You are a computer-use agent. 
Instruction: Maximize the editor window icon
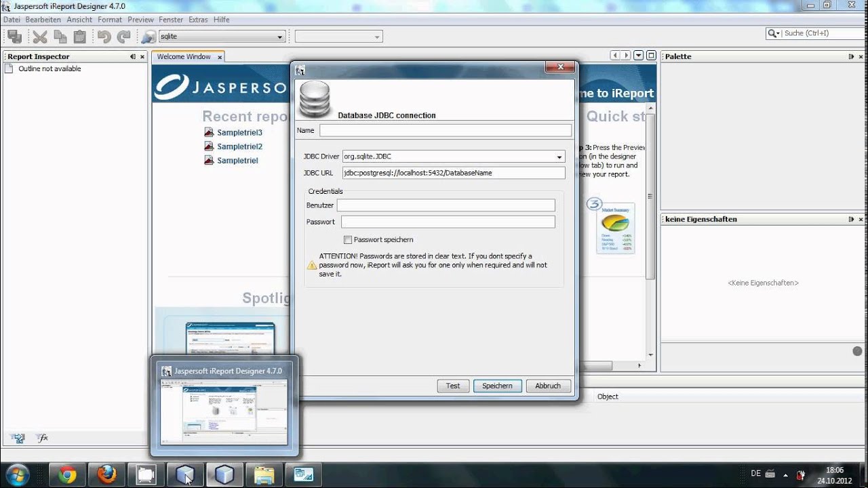pyautogui.click(x=651, y=56)
